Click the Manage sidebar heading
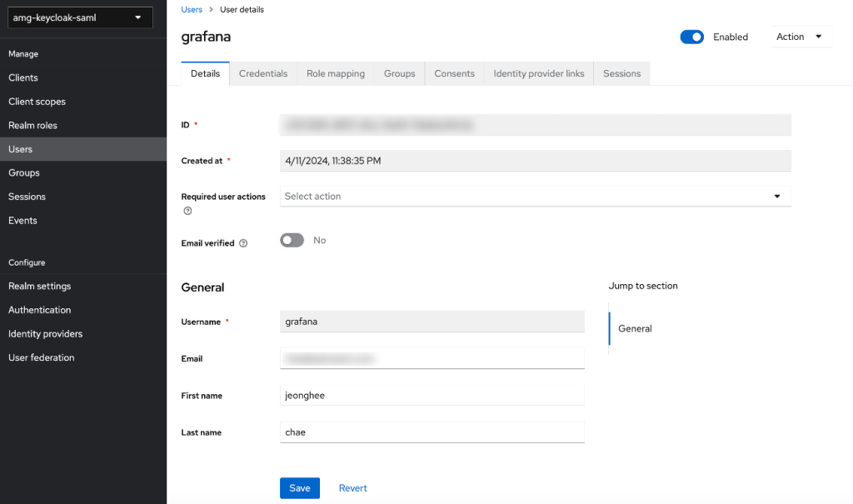Screen dimensions: 853x504 pyautogui.click(x=23, y=54)
